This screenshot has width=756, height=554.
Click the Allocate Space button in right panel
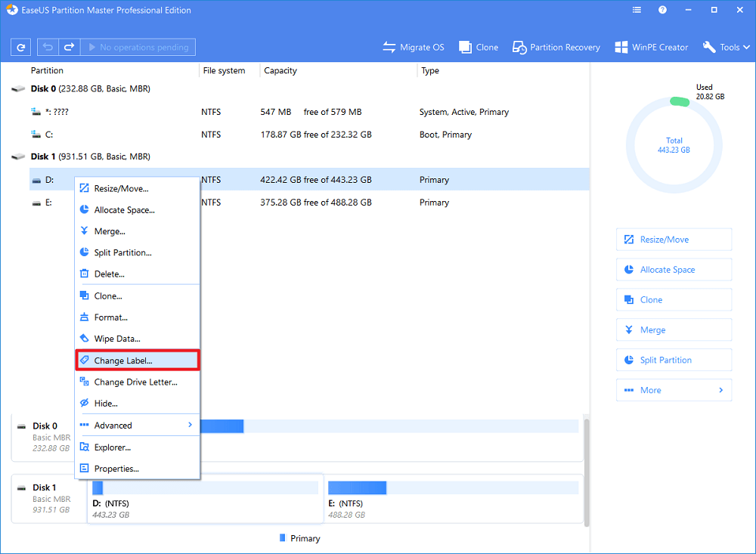(x=674, y=270)
